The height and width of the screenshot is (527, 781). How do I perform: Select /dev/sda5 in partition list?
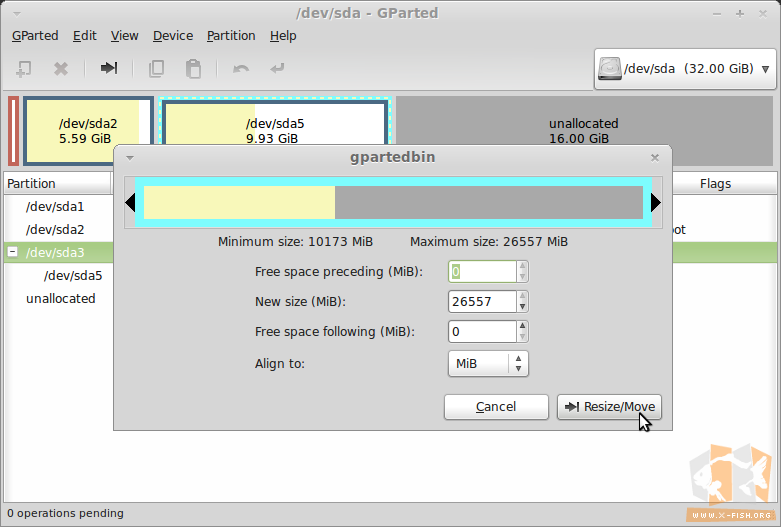[x=73, y=275]
